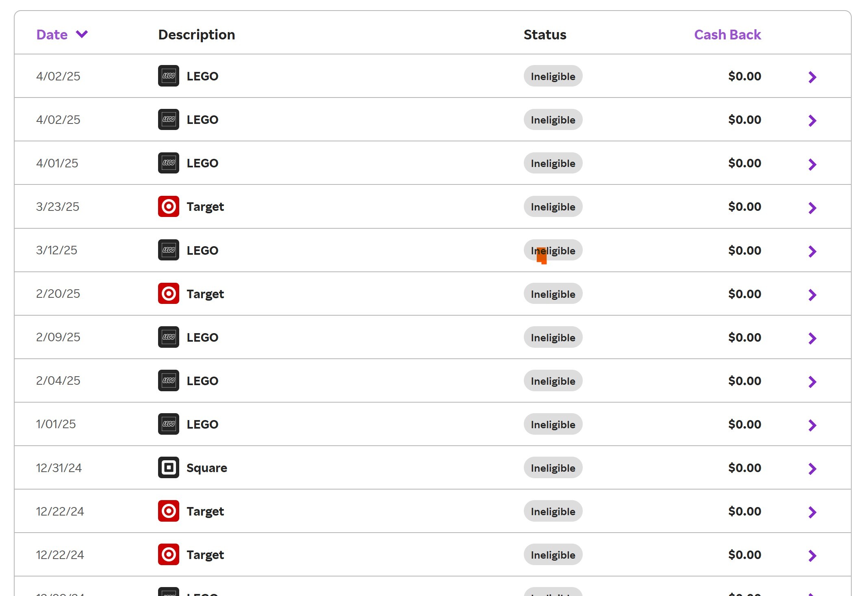Click the $0.00 amount on the 4/01/25 row
Image resolution: width=868 pixels, height=596 pixels.
[744, 163]
